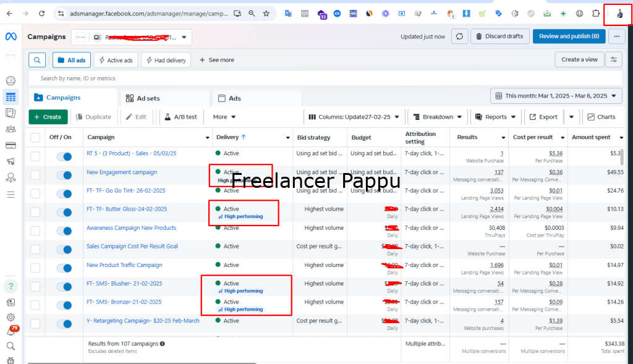Screen dimensions: 633x364
Task: Bookmark this page with the star icon
Action: coord(266,14)
